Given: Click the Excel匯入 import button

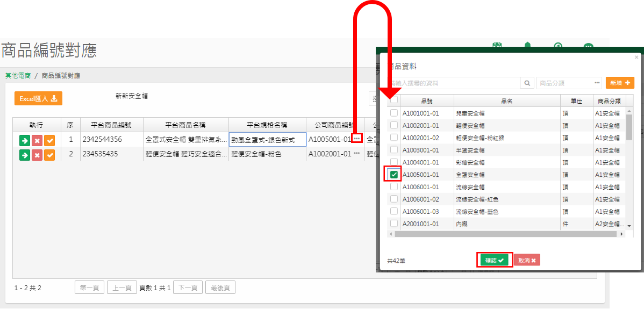Looking at the screenshot, I should [38, 98].
